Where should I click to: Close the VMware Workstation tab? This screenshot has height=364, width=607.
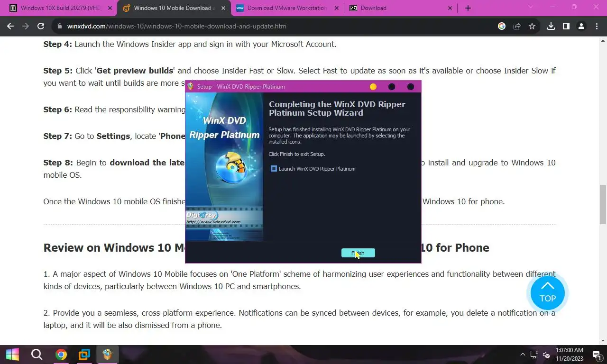337,8
